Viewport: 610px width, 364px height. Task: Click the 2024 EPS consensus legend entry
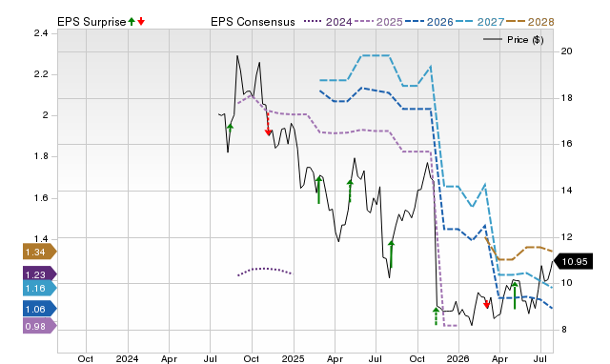(x=328, y=22)
